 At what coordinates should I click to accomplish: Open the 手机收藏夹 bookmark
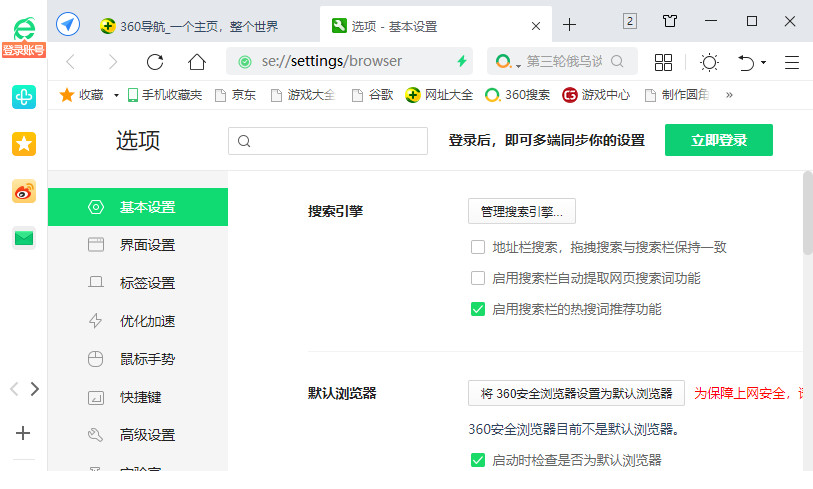click(165, 95)
